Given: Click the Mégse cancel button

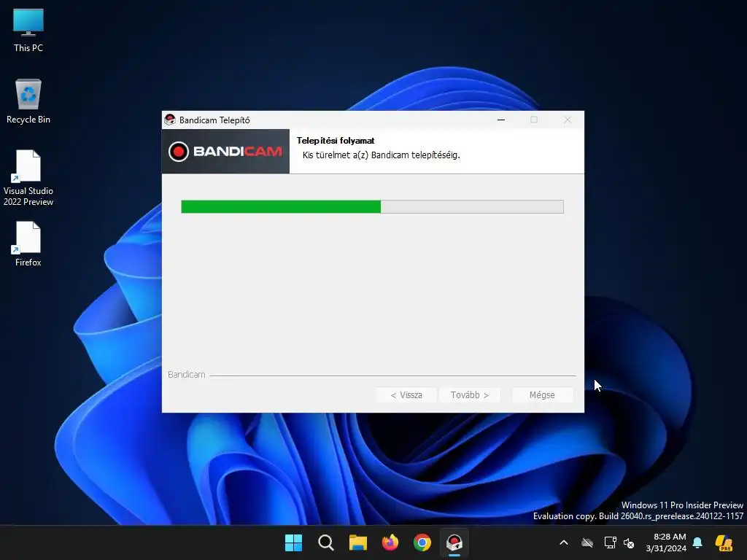Looking at the screenshot, I should point(542,394).
